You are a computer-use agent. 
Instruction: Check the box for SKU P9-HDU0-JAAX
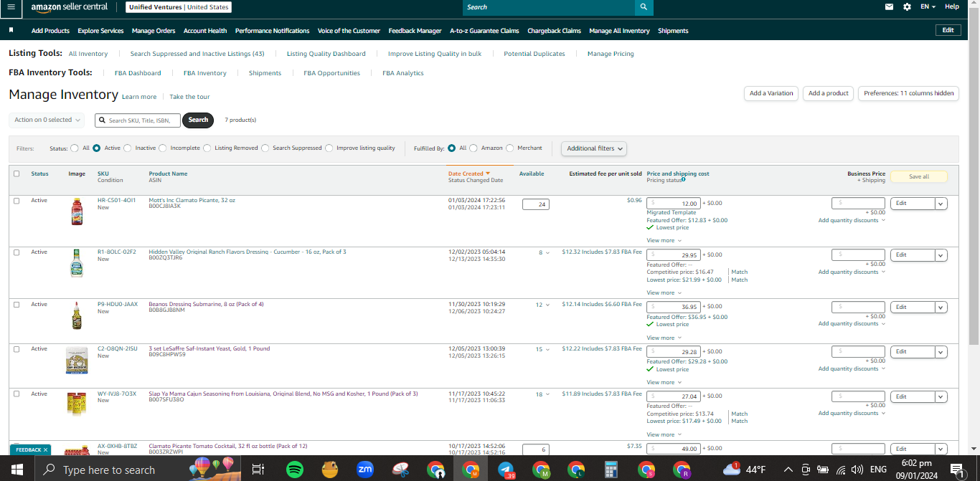17,305
